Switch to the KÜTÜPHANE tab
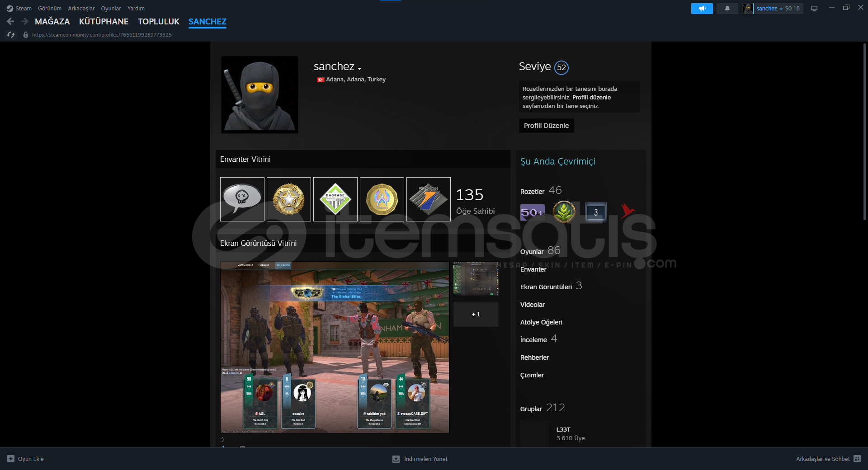868x470 pixels. [x=104, y=21]
